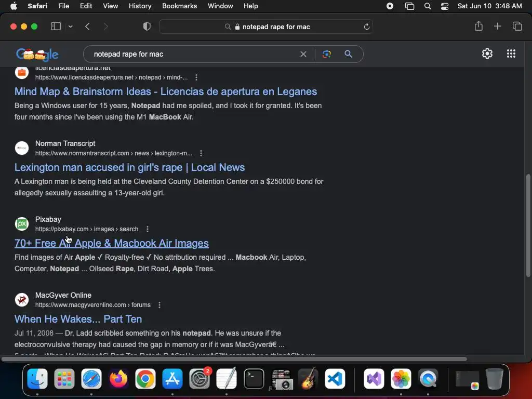The height and width of the screenshot is (399, 532).
Task: Open a new tab with plus button
Action: [x=497, y=26]
